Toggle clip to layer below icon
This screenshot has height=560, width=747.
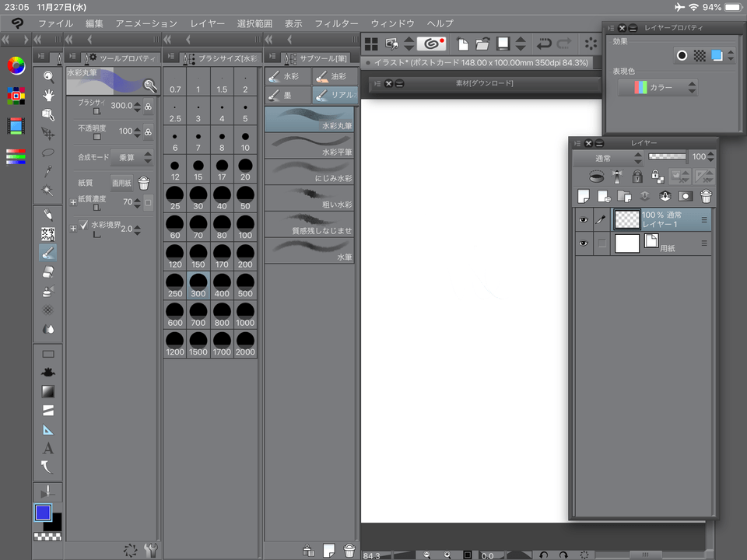pos(597,177)
